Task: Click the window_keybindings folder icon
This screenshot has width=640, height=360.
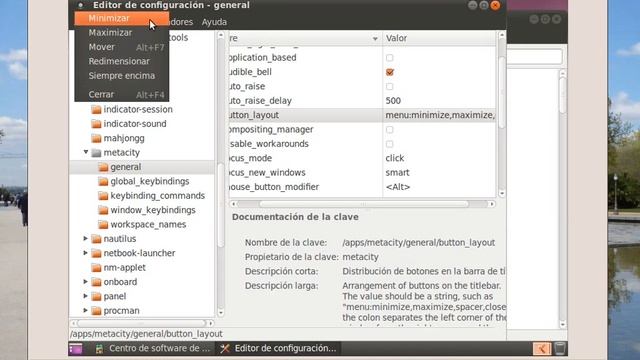Action: click(x=103, y=210)
